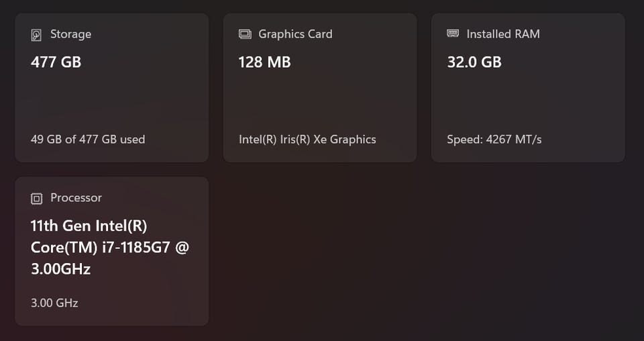This screenshot has width=644, height=341.
Task: Click the "Speed: 4267 MT/s" text
Action: pyautogui.click(x=494, y=140)
